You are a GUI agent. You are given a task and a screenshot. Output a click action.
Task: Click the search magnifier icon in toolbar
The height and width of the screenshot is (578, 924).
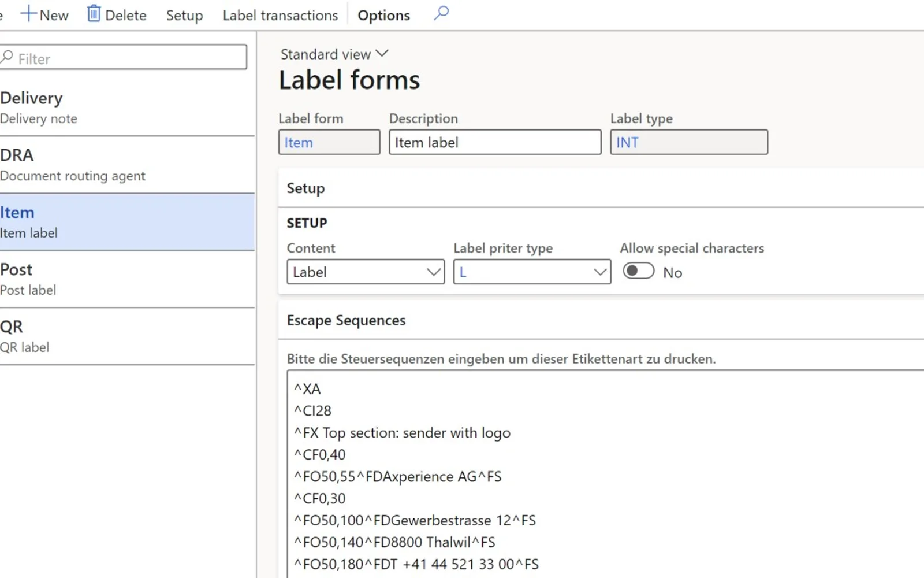(x=441, y=13)
